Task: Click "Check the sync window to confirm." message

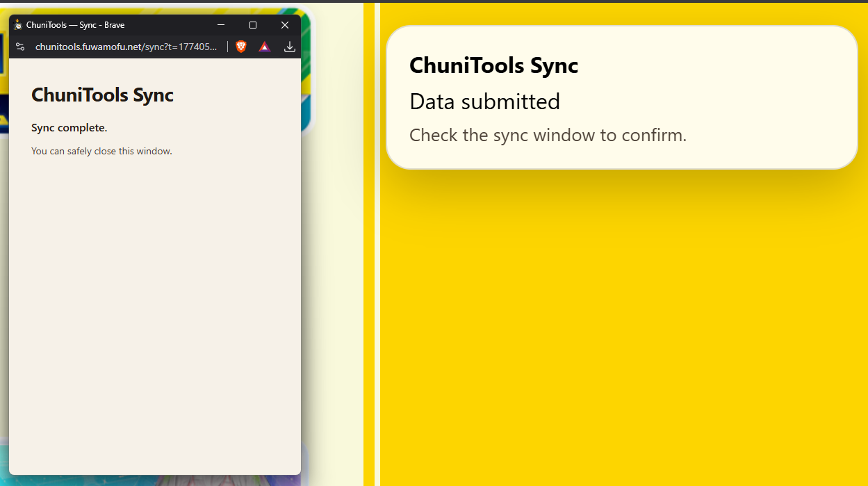Action: click(548, 135)
